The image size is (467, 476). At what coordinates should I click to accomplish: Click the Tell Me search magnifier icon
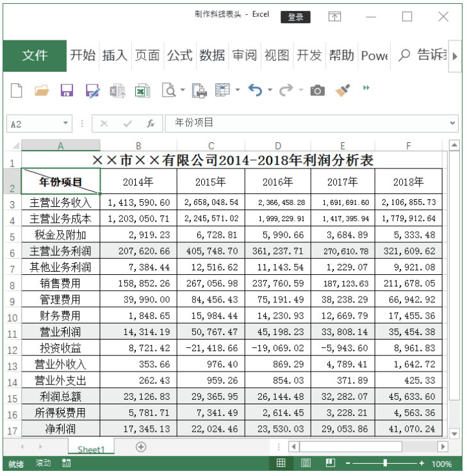(x=404, y=56)
